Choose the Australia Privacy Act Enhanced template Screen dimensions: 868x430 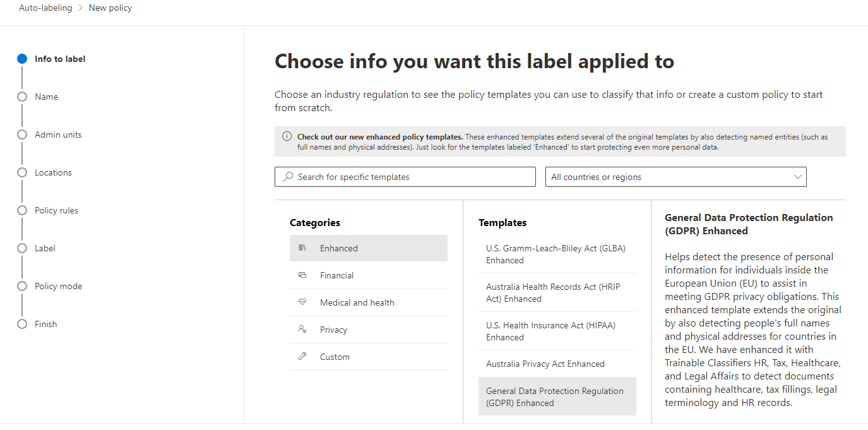point(545,364)
